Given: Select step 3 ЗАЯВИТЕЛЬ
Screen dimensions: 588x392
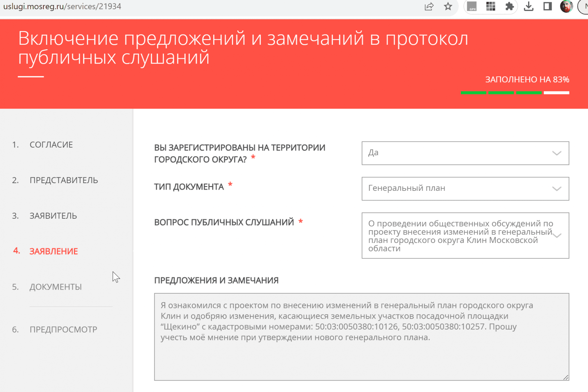Looking at the screenshot, I should coord(53,216).
